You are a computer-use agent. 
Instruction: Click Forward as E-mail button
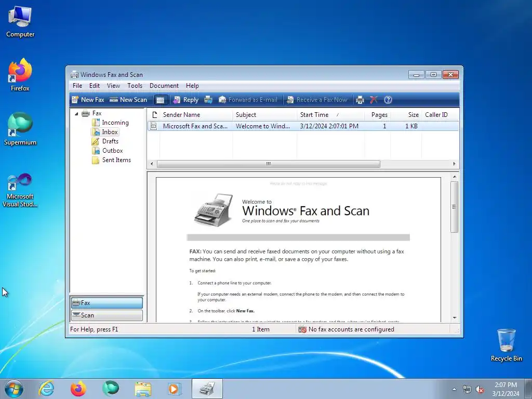pos(248,100)
